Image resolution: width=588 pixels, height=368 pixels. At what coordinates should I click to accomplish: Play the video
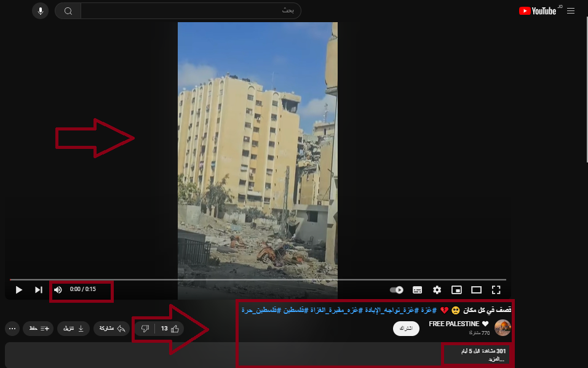click(x=19, y=290)
